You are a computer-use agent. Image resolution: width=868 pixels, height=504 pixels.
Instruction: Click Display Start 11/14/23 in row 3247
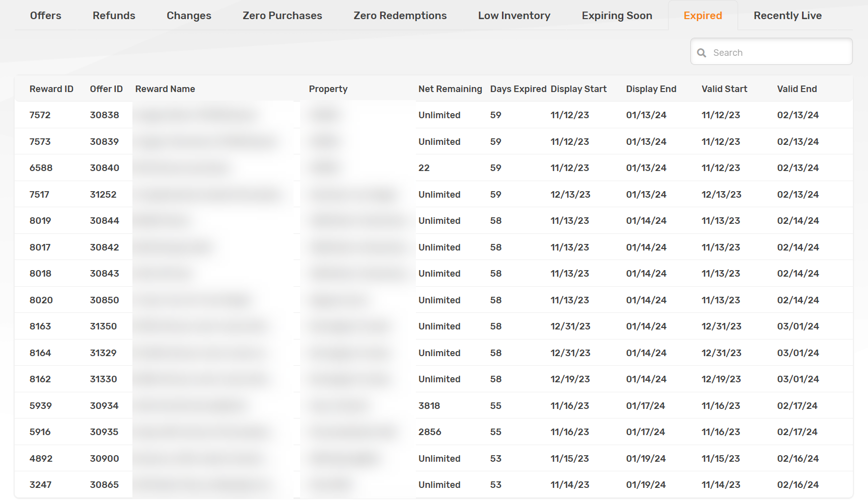[x=570, y=485]
